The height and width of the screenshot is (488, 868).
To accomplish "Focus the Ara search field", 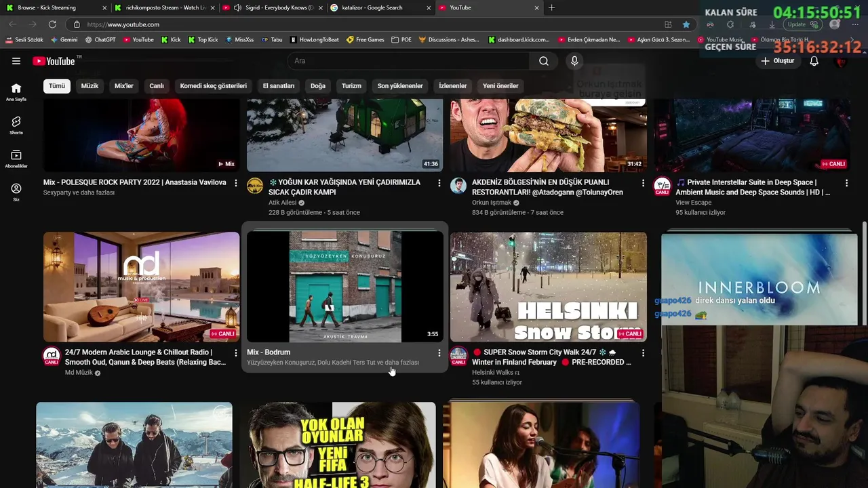I will click(408, 61).
